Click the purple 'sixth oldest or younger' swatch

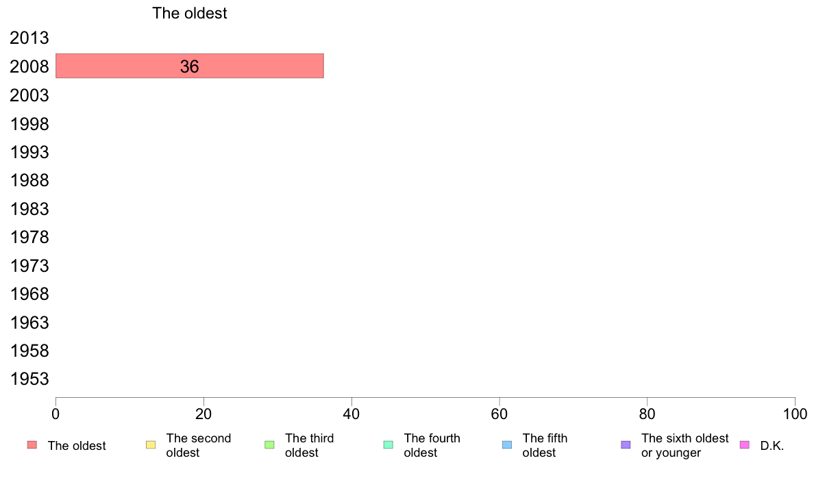(626, 445)
